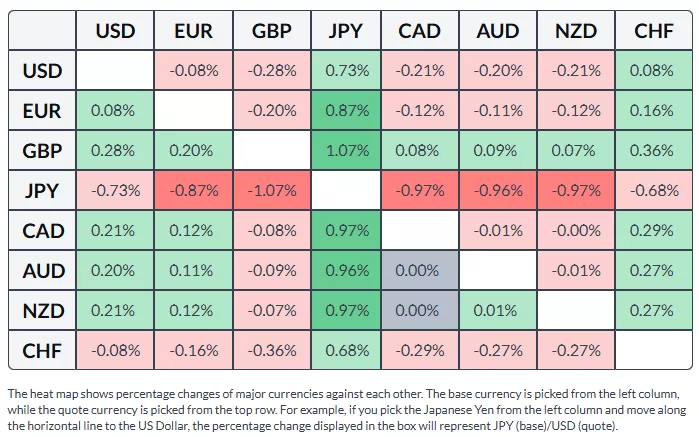Select the NZD/AUD 0.01% cell
Screen dimensions: 699x437
click(497, 311)
